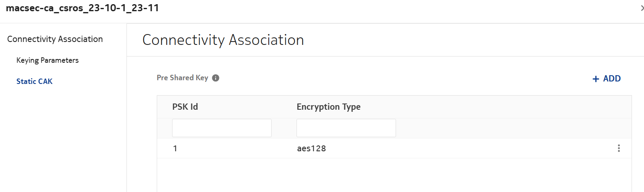This screenshot has width=644, height=192.
Task: Click the Pre Shared Key info icon
Action: tap(216, 78)
